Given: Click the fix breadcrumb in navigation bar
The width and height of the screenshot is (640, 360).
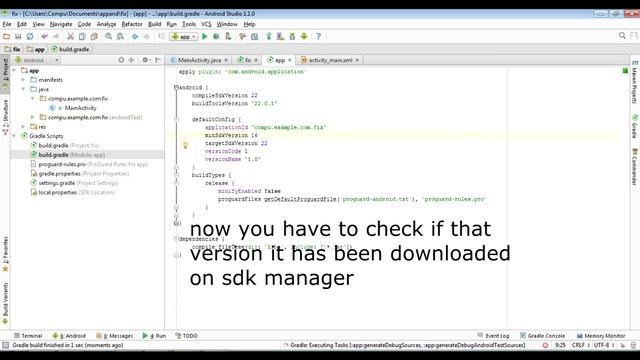Looking at the screenshot, I should pyautogui.click(x=13, y=49).
